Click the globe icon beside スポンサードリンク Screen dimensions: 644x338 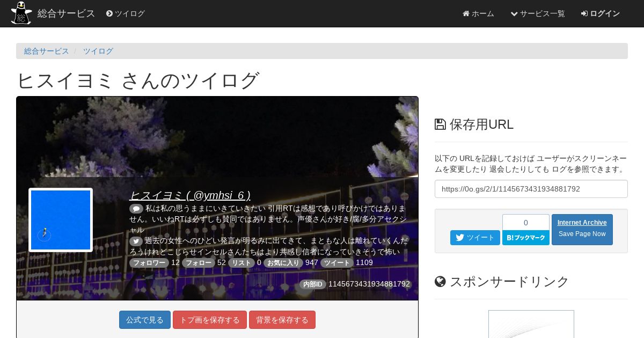440,282
